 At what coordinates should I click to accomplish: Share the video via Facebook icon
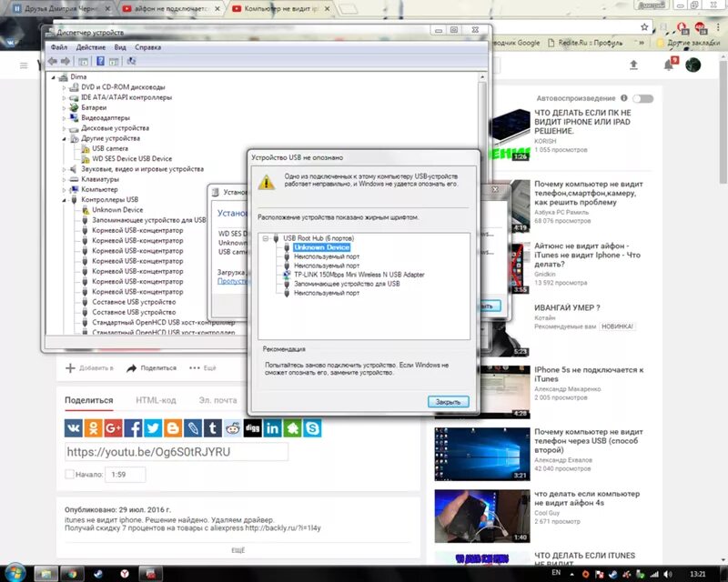tap(133, 428)
